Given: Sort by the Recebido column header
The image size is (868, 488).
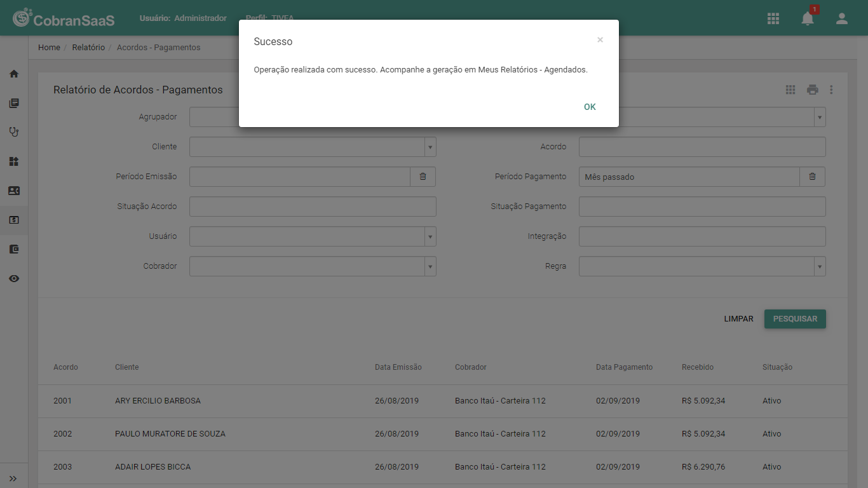Looking at the screenshot, I should [698, 367].
